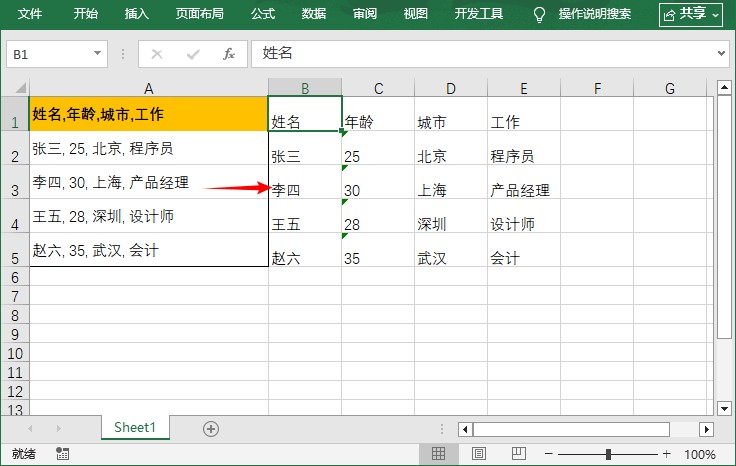The image size is (736, 466).
Task: Click the macro recording icon in status bar
Action: [x=62, y=454]
